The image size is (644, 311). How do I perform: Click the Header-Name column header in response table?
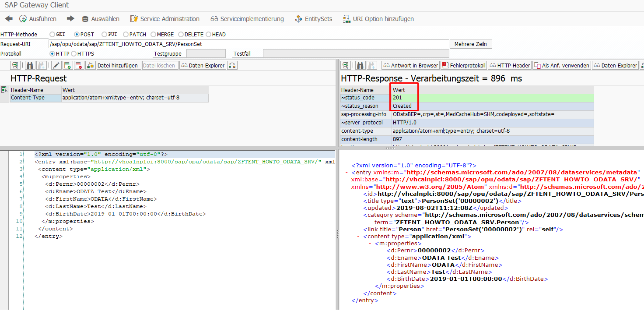366,90
